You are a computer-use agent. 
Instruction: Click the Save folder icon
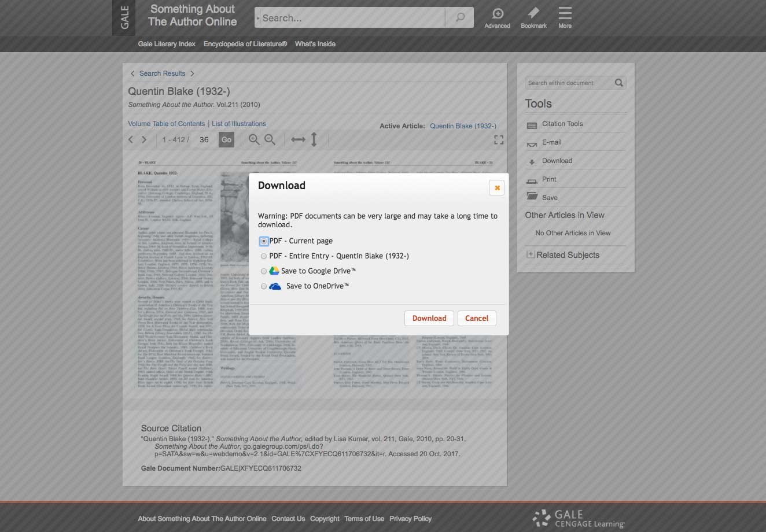[532, 197]
